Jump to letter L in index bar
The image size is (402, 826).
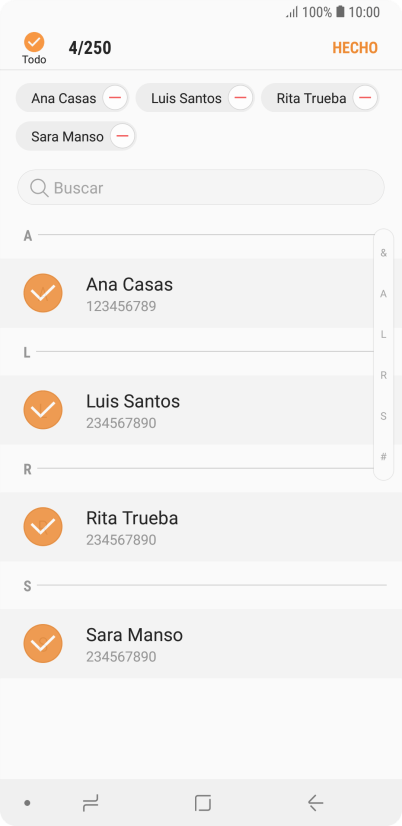(384, 335)
